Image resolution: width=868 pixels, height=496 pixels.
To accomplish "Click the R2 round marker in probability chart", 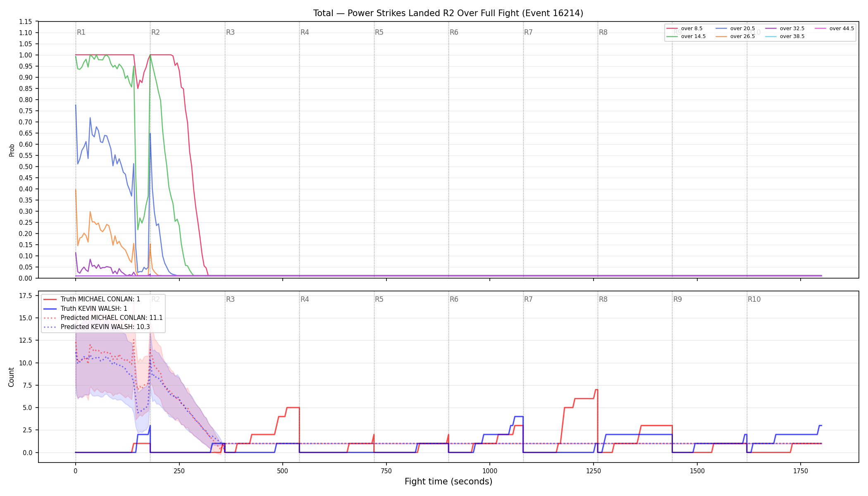I will pos(155,32).
